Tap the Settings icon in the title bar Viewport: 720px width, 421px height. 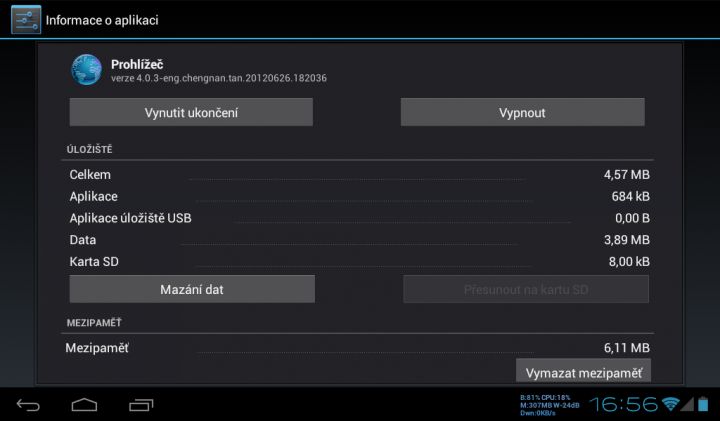[26, 20]
